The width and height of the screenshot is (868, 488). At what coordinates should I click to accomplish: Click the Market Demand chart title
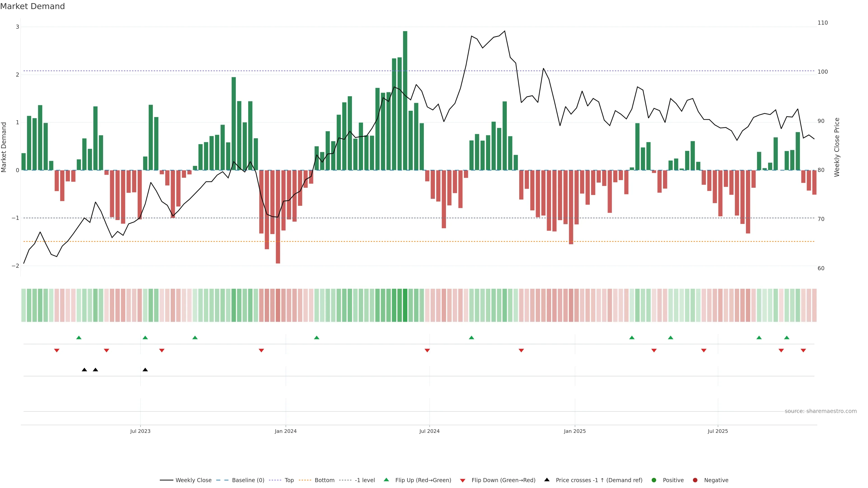click(33, 6)
